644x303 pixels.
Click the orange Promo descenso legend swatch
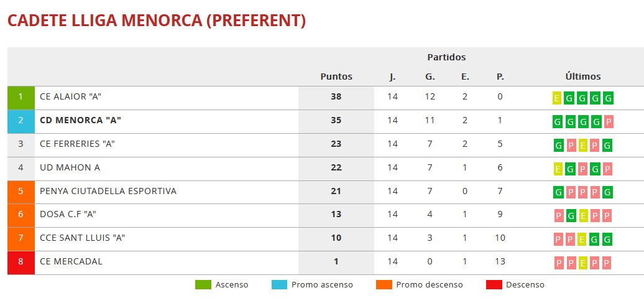click(384, 285)
